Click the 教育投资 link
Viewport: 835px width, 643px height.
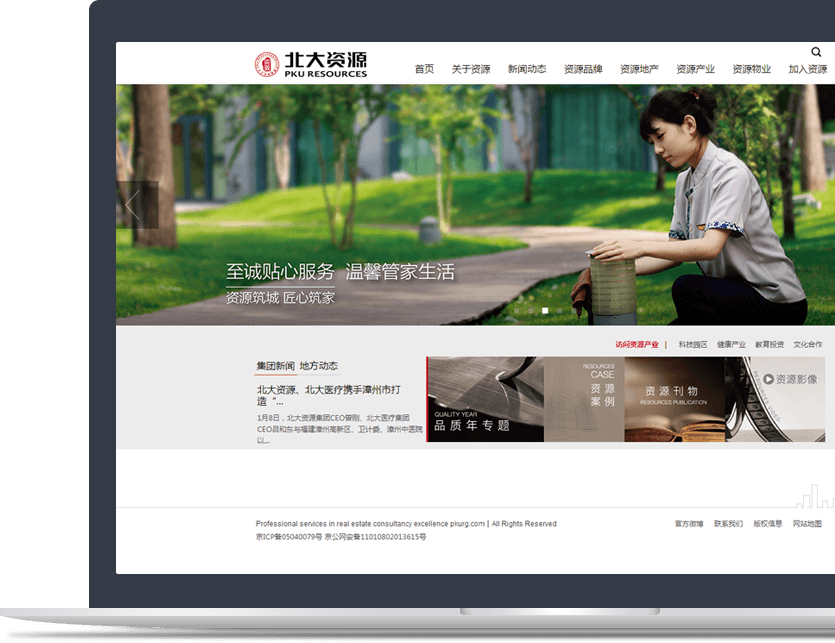[769, 344]
